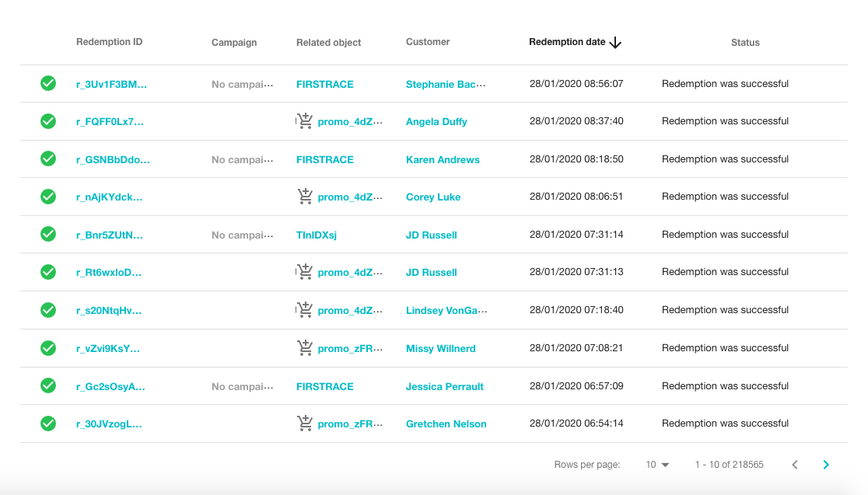
Task: Go to previous page with left chevron
Action: [795, 465]
